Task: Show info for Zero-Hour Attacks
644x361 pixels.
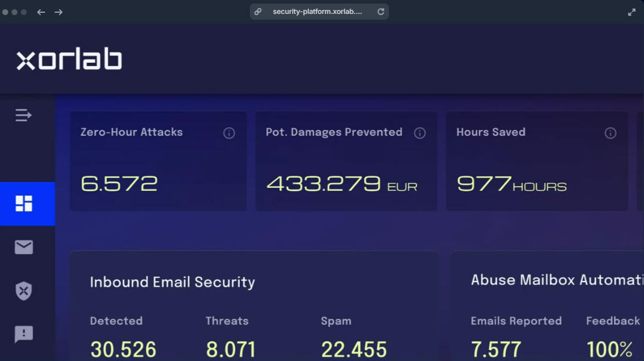Action: (229, 133)
